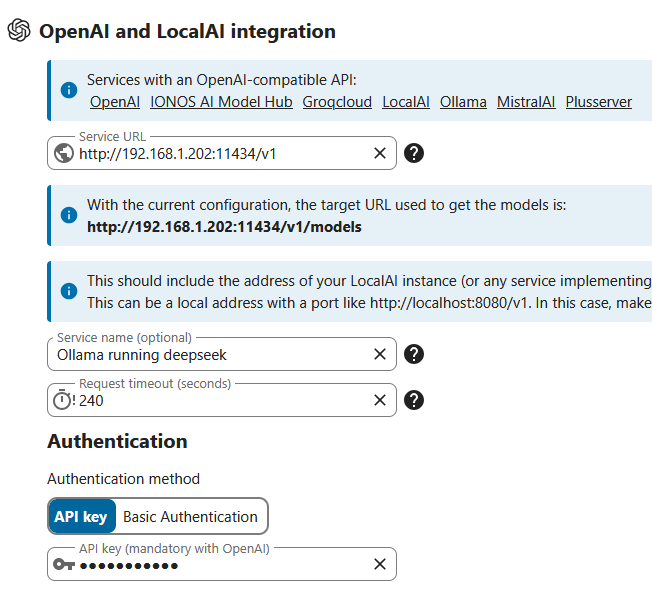This screenshot has height=592, width=652.
Task: Open the LocalAI link
Action: 406,102
